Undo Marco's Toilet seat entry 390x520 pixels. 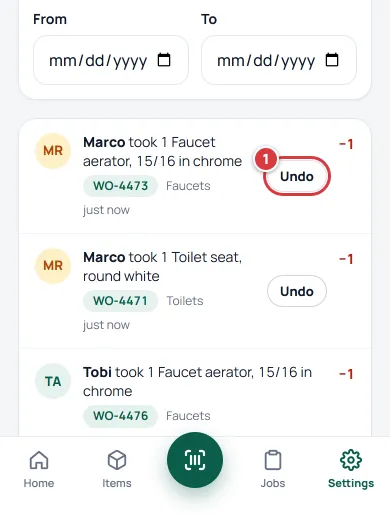point(297,291)
